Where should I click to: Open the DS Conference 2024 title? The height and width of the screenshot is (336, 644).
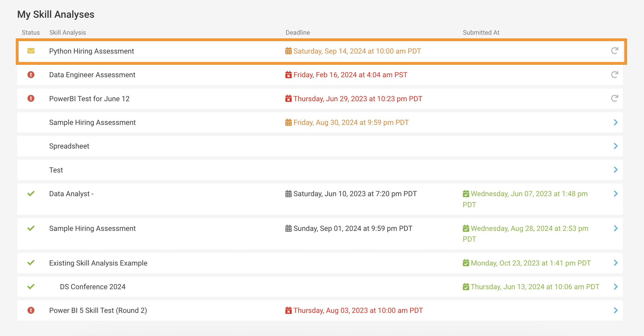[93, 287]
